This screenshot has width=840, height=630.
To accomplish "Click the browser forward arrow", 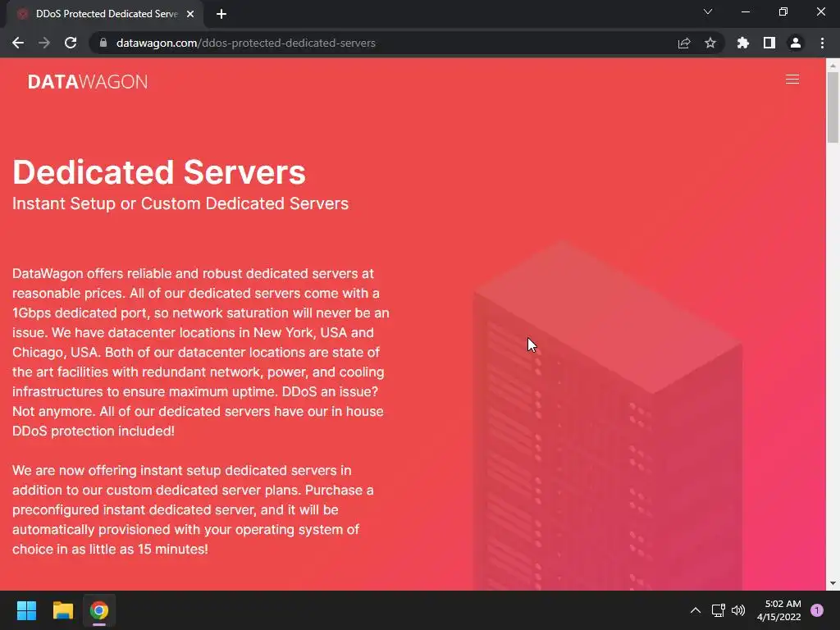I will pyautogui.click(x=44, y=43).
